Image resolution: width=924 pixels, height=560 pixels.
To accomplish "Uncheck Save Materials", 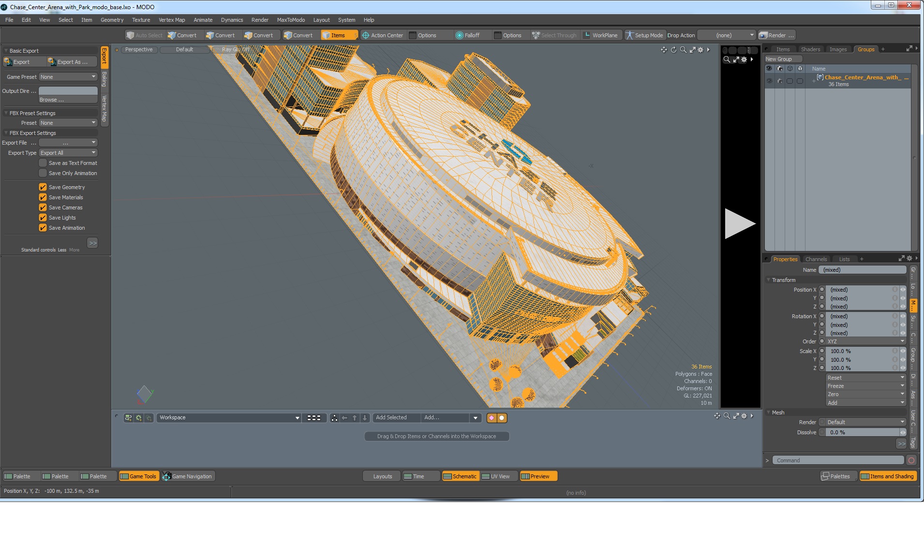I will coord(43,197).
